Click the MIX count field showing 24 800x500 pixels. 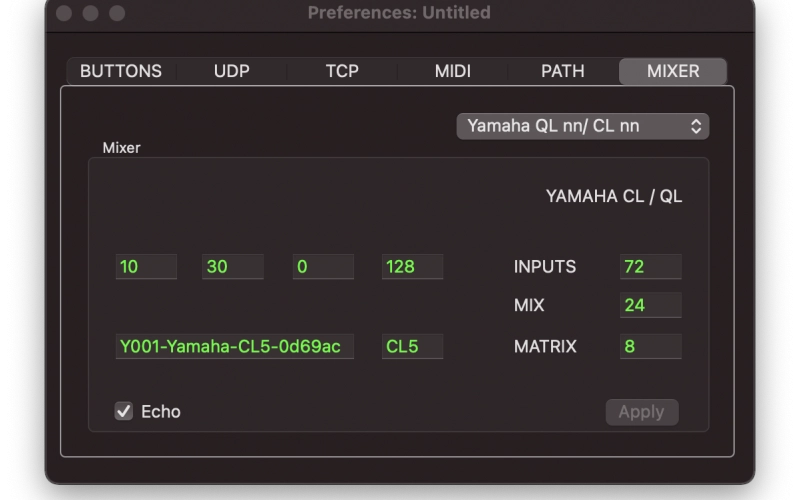[651, 305]
